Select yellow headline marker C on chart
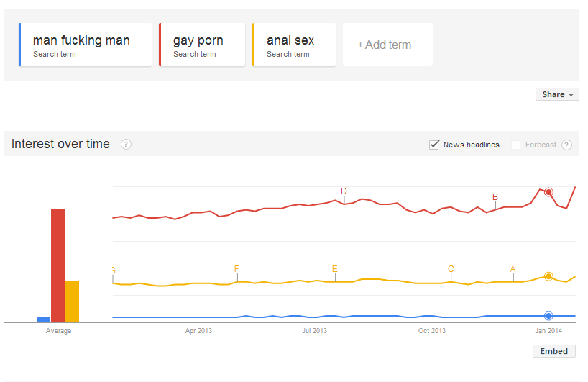Image resolution: width=588 pixels, height=382 pixels. pyautogui.click(x=451, y=268)
